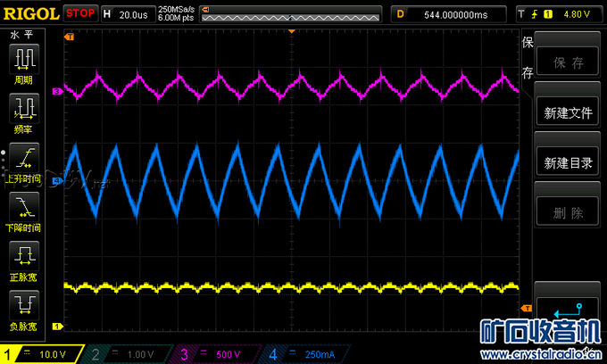Click the blue back arrow icon
The image size is (607, 364).
click(x=568, y=312)
